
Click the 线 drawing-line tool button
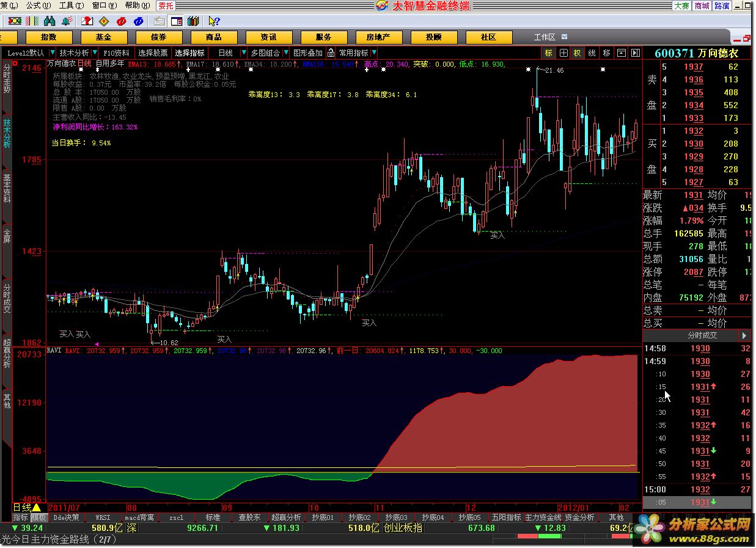[592, 53]
